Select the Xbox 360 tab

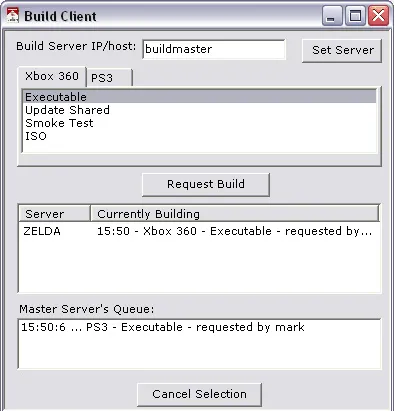pyautogui.click(x=52, y=76)
